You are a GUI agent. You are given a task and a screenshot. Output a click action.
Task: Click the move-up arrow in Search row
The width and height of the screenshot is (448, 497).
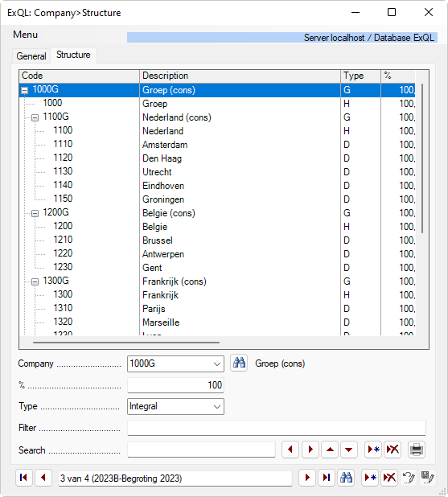330,450
